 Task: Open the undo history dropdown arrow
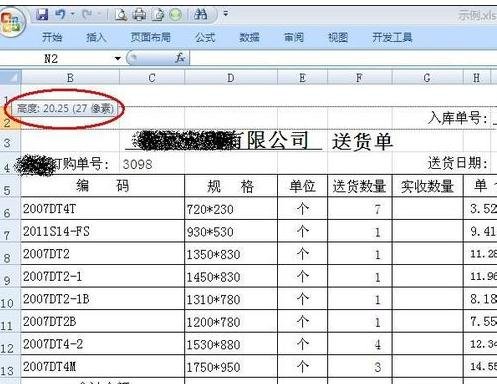click(x=72, y=14)
